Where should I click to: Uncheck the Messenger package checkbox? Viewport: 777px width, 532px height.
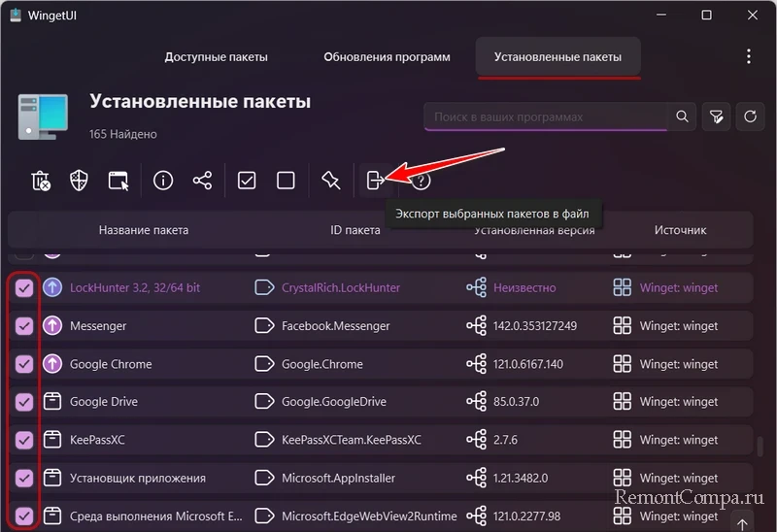click(24, 326)
